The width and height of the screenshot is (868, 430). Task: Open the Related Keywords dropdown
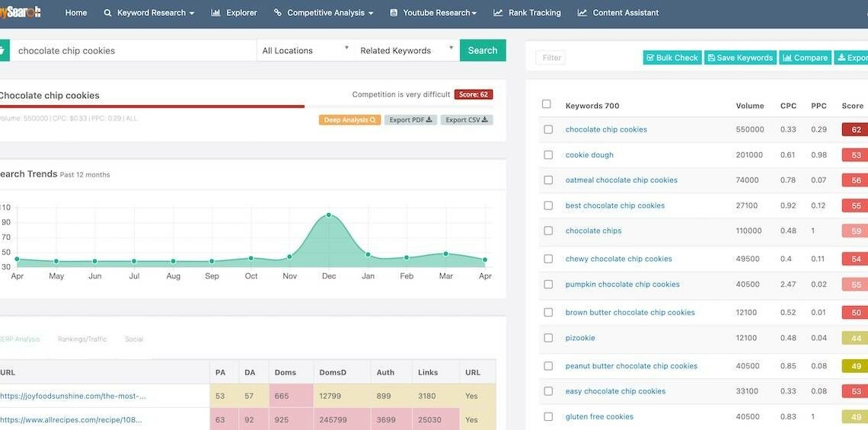(x=407, y=50)
